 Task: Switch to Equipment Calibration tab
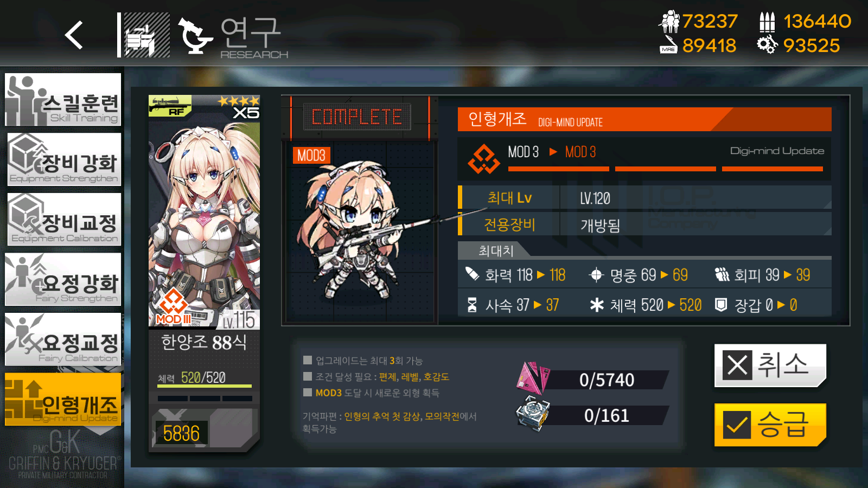[63, 220]
